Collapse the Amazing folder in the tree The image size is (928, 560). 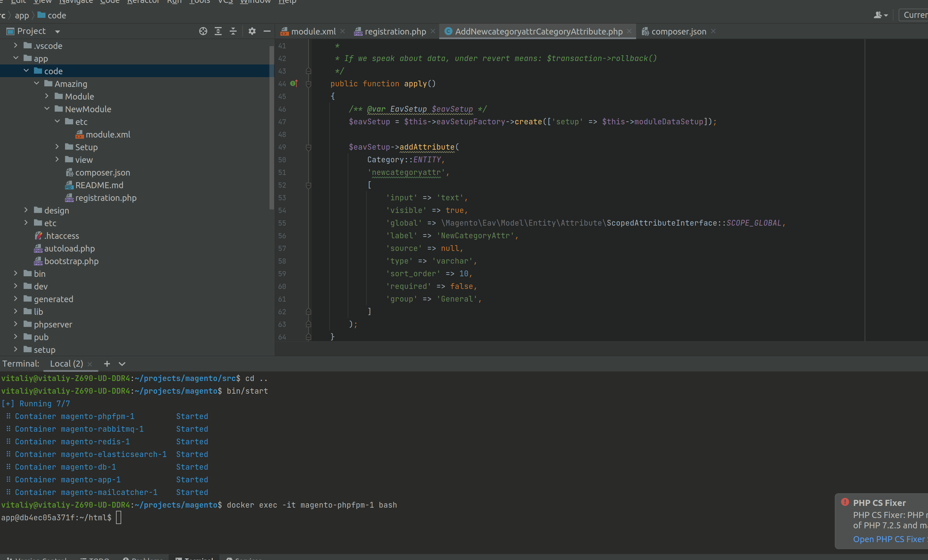tap(37, 84)
